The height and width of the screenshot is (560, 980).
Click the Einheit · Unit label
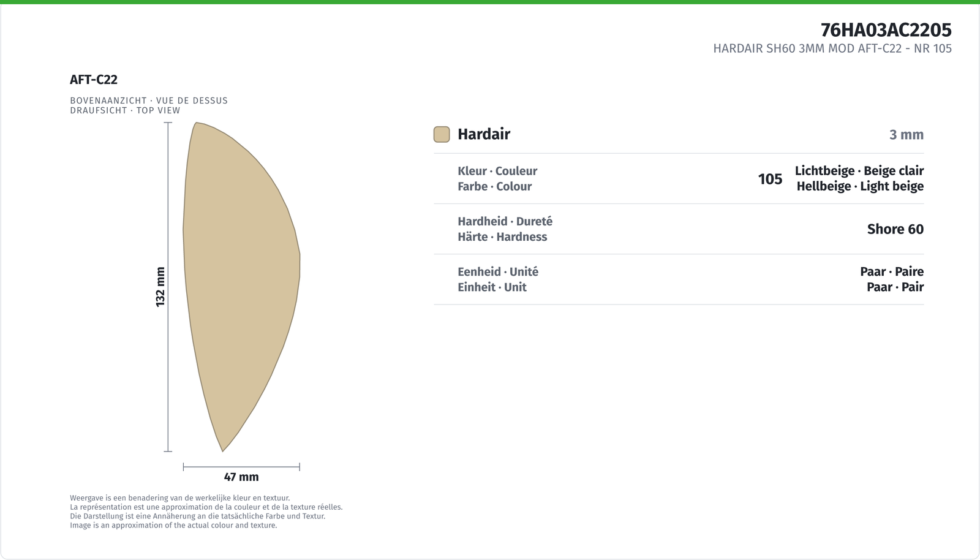(492, 287)
